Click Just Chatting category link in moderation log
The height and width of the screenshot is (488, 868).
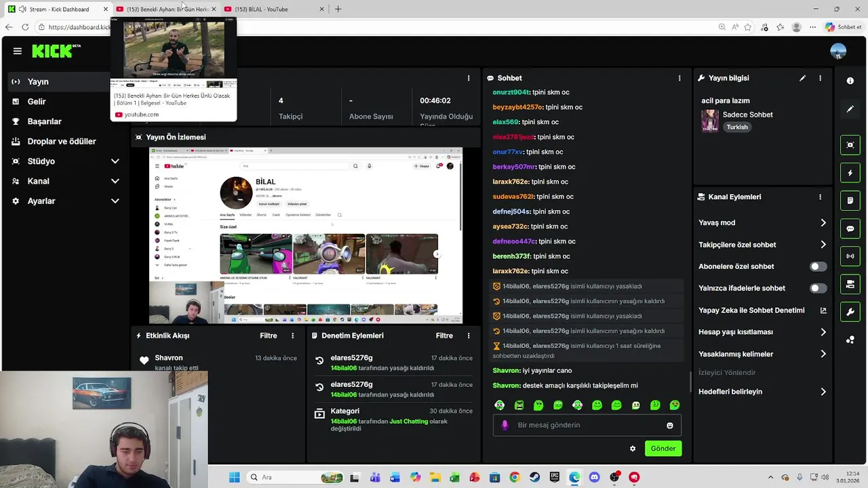tap(409, 421)
